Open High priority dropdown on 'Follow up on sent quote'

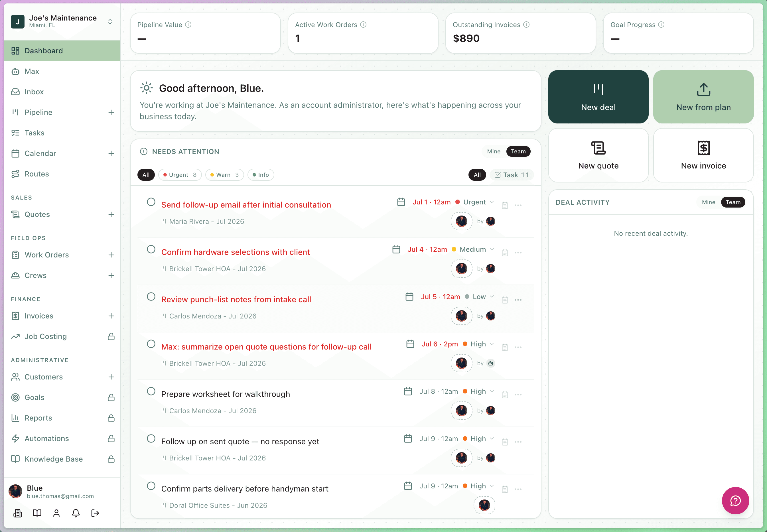click(479, 439)
